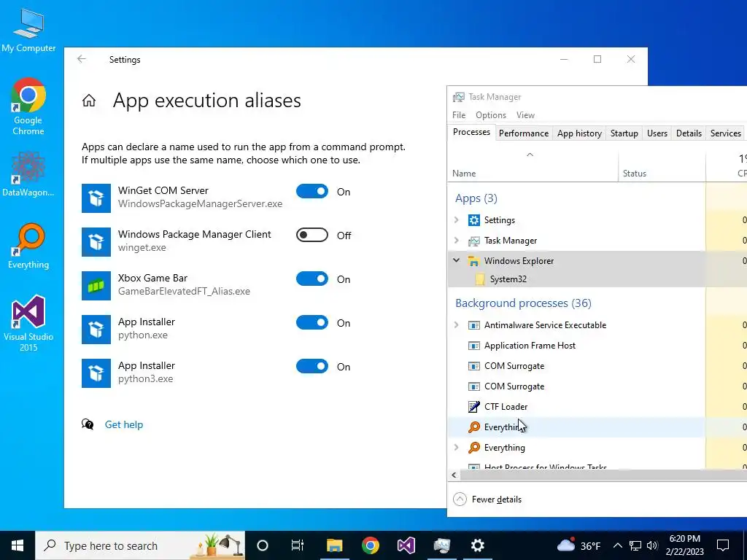The width and height of the screenshot is (747, 560).
Task: Switch to the Performance tab
Action: point(524,133)
